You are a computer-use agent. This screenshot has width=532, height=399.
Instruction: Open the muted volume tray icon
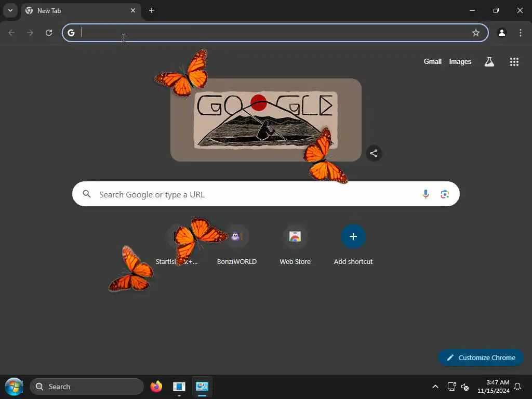465,387
